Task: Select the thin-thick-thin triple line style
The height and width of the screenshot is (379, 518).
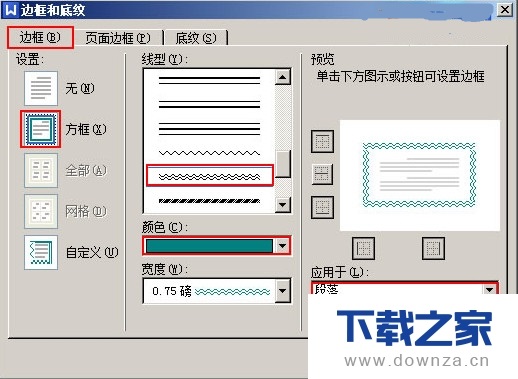Action: [x=210, y=129]
